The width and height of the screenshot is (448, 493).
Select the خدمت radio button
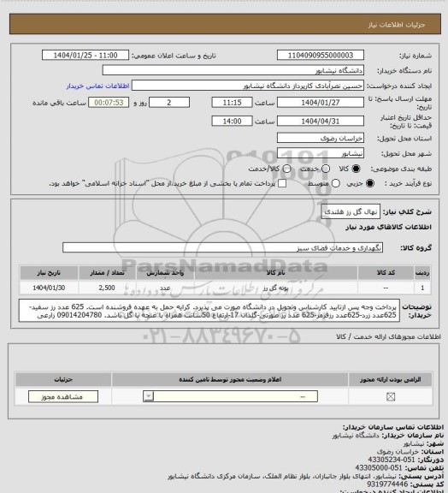coord(326,169)
